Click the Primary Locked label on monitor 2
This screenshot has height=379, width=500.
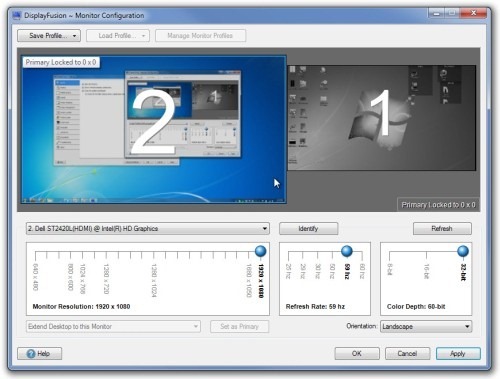[x=61, y=62]
